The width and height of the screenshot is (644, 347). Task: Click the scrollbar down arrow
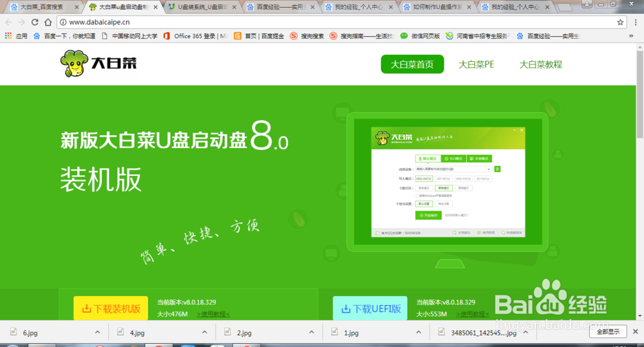point(640,316)
